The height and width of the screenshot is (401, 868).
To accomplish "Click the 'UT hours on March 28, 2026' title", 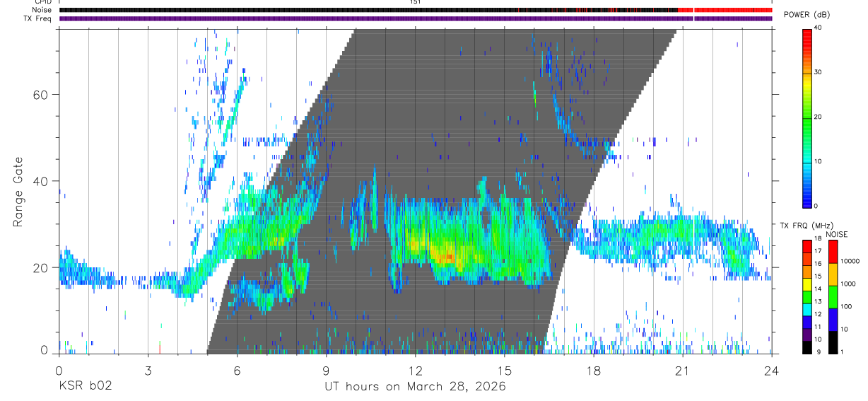I will [415, 387].
